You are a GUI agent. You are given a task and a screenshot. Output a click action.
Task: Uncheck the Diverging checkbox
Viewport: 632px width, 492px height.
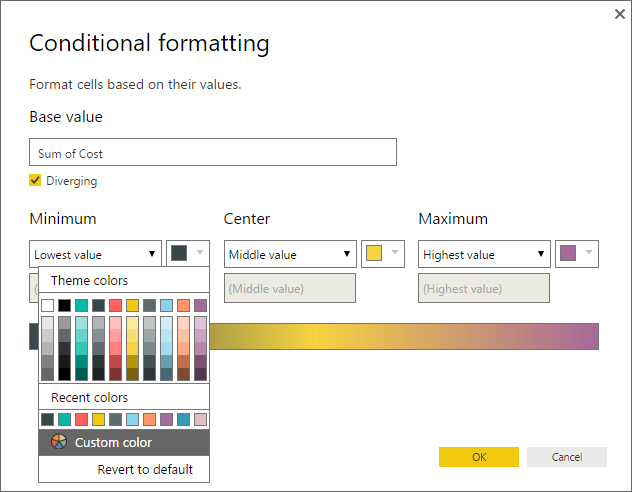tap(36, 181)
